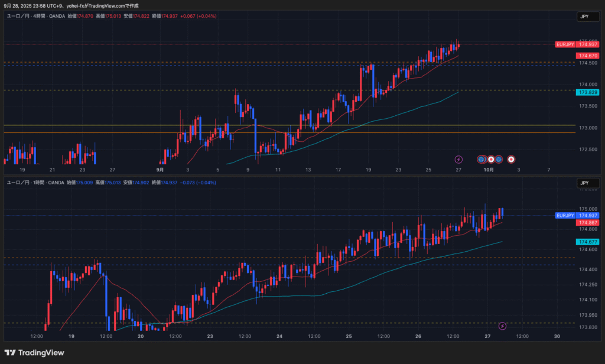Screen dimensions: 605x364
Task: Select the red 174.670 moving average label
Action: coord(588,56)
